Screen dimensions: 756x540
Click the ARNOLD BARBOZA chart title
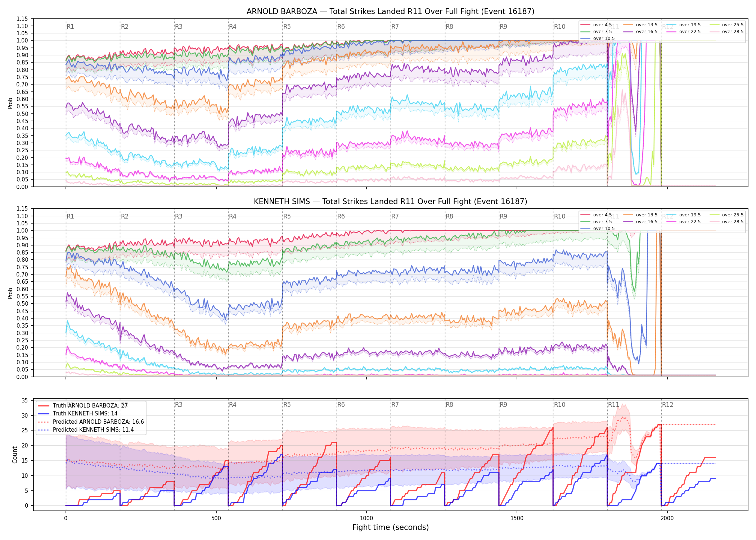click(390, 12)
